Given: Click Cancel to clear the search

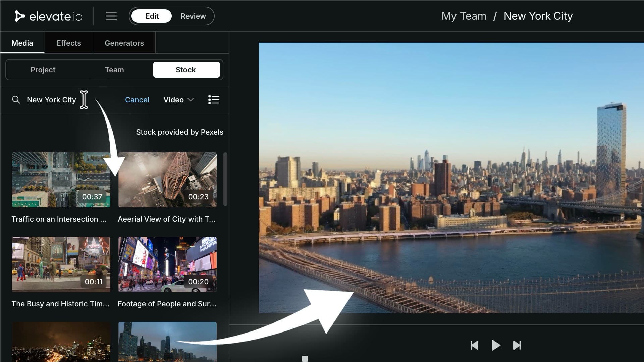Looking at the screenshot, I should pos(137,99).
